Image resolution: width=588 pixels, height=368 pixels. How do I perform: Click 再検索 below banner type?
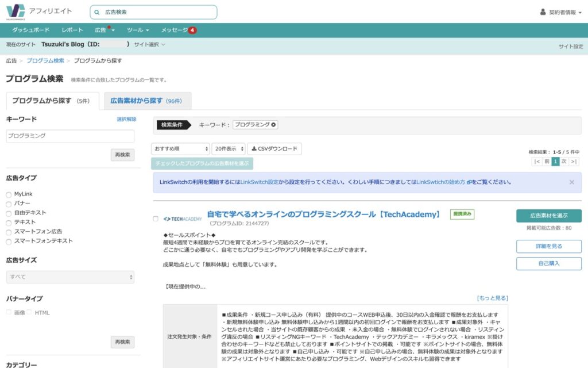pyautogui.click(x=123, y=342)
